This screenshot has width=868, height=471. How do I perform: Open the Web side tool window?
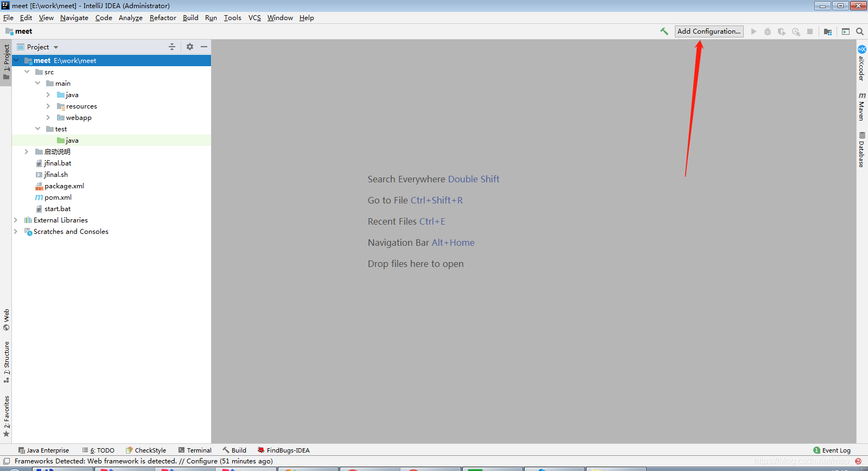(x=6, y=320)
